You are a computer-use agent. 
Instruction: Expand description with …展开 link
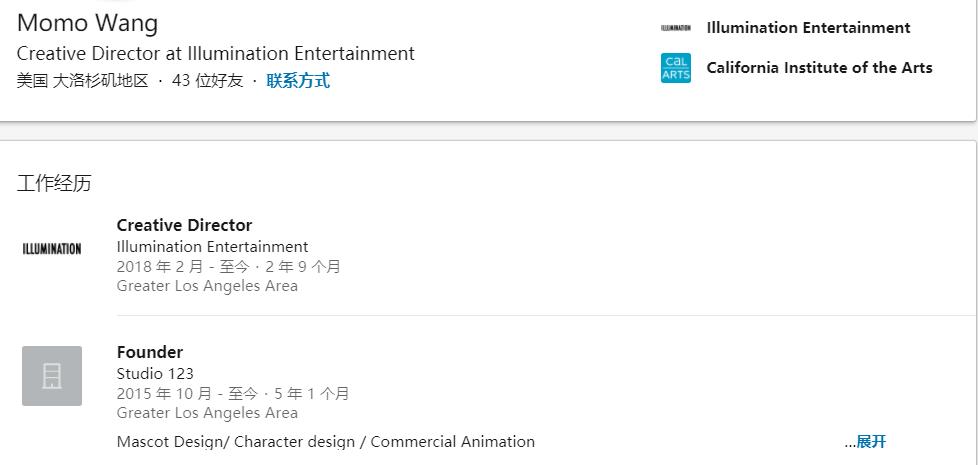click(865, 442)
